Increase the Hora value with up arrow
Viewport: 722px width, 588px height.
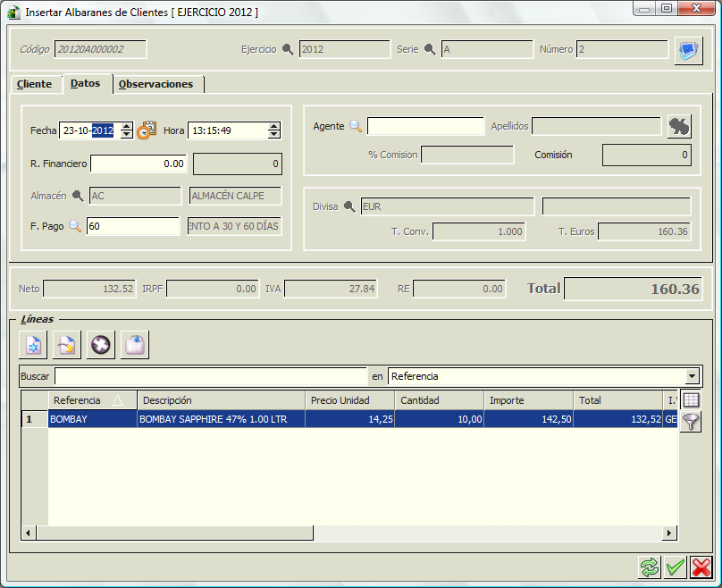(x=274, y=126)
